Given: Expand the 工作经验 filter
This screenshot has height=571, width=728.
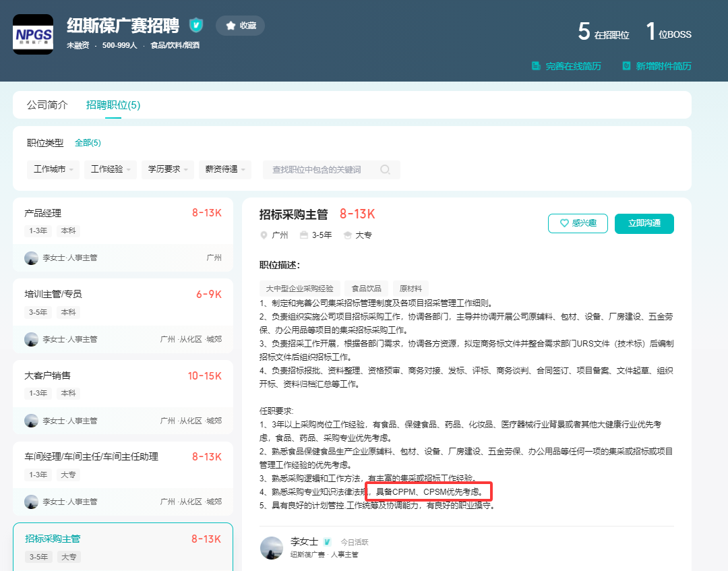Looking at the screenshot, I should [x=110, y=169].
